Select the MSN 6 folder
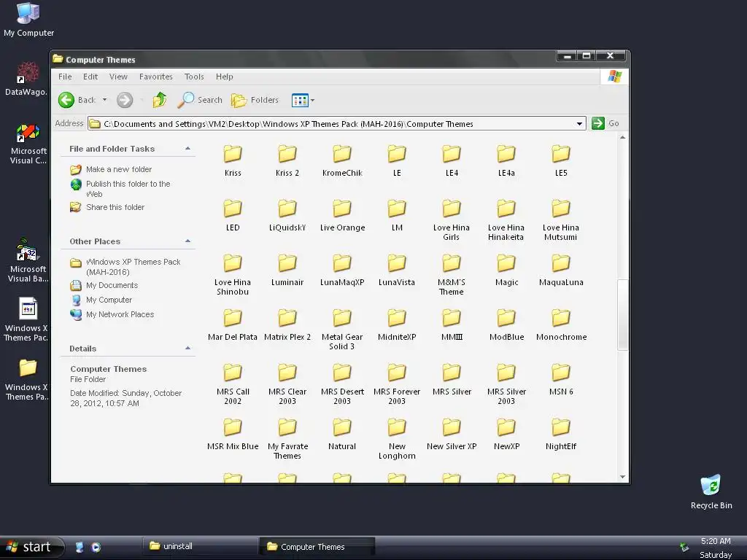This screenshot has width=747, height=560. pyautogui.click(x=561, y=380)
